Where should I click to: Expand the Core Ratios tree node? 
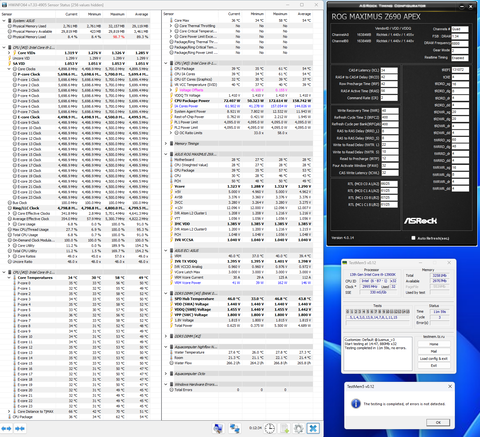pos(9,256)
